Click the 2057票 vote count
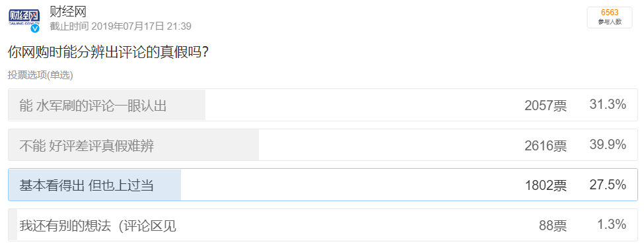The image size is (644, 246). tap(546, 106)
